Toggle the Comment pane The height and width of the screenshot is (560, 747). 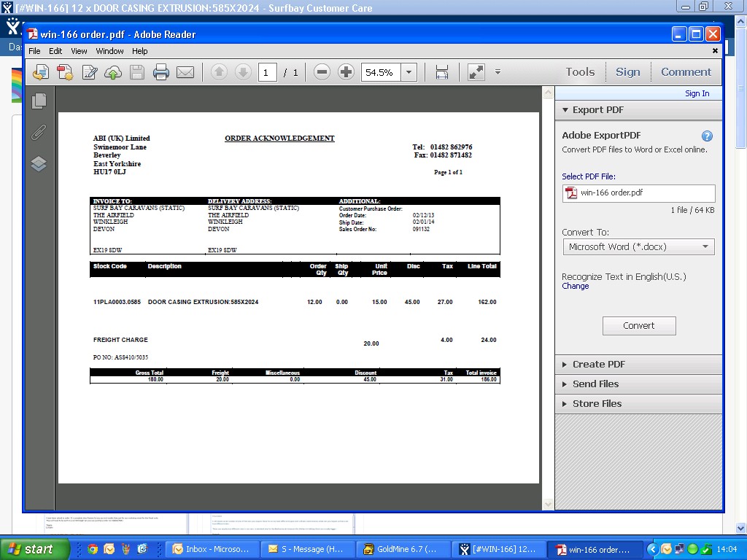686,72
